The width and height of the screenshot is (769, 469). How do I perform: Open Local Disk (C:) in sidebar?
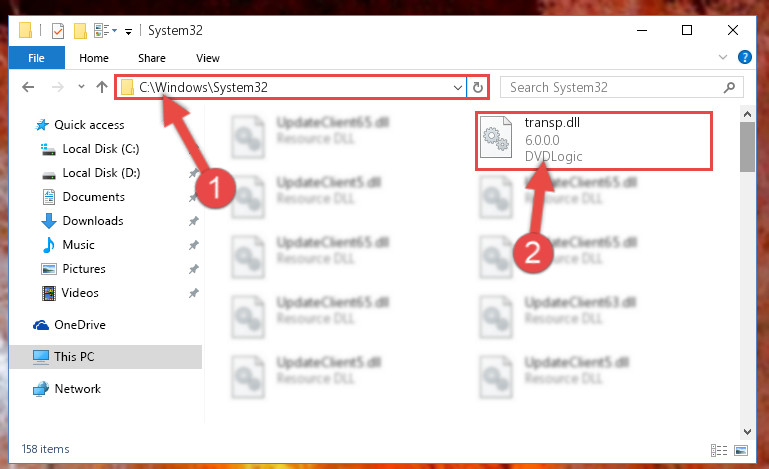(x=101, y=149)
